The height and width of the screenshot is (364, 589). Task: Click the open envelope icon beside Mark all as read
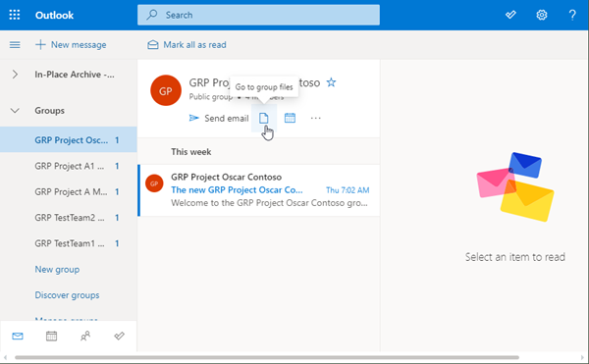click(x=152, y=45)
